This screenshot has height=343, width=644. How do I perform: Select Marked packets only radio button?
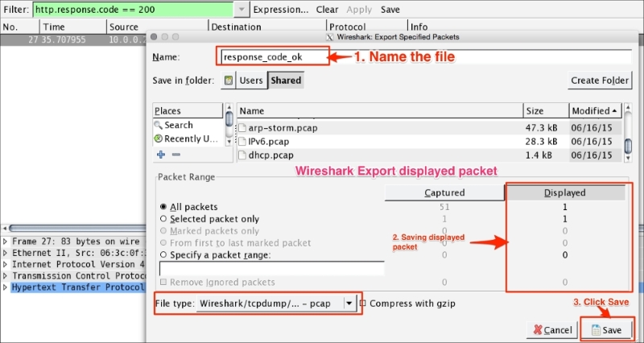coord(163,231)
